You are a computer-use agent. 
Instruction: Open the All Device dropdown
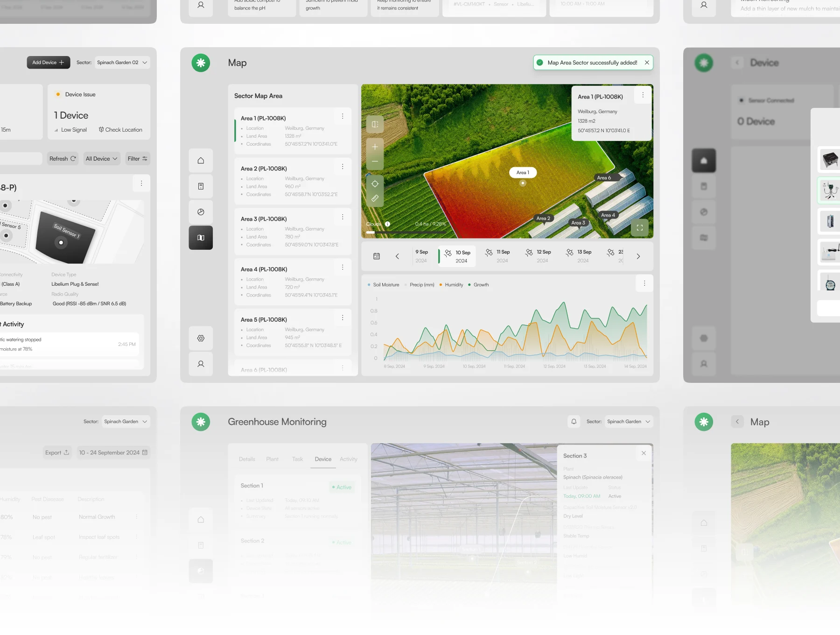(x=101, y=159)
